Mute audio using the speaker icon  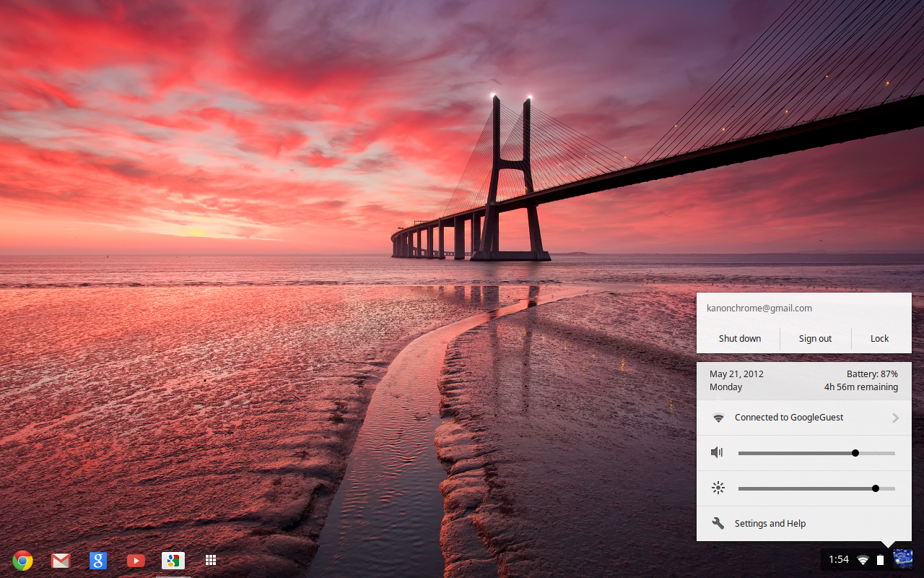[717, 453]
